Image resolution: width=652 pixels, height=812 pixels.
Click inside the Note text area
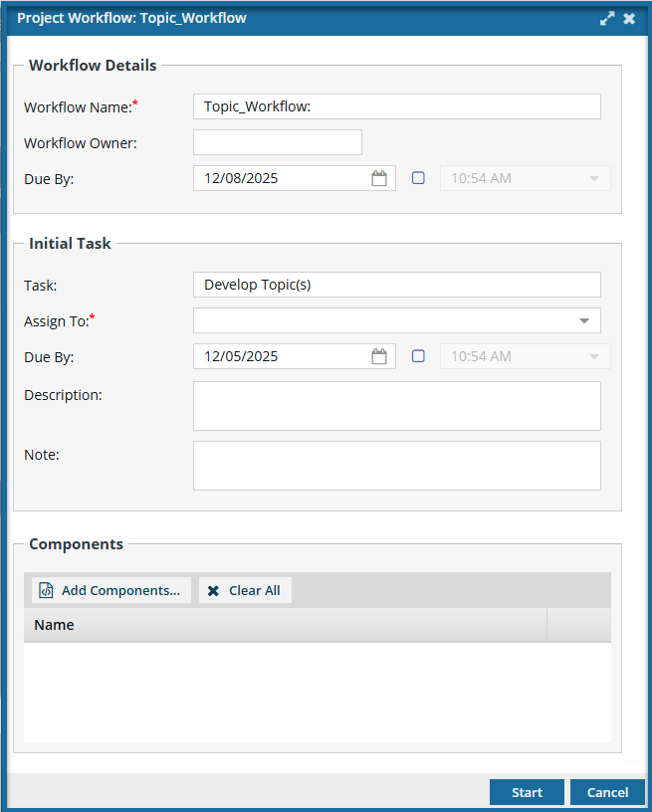coord(396,466)
